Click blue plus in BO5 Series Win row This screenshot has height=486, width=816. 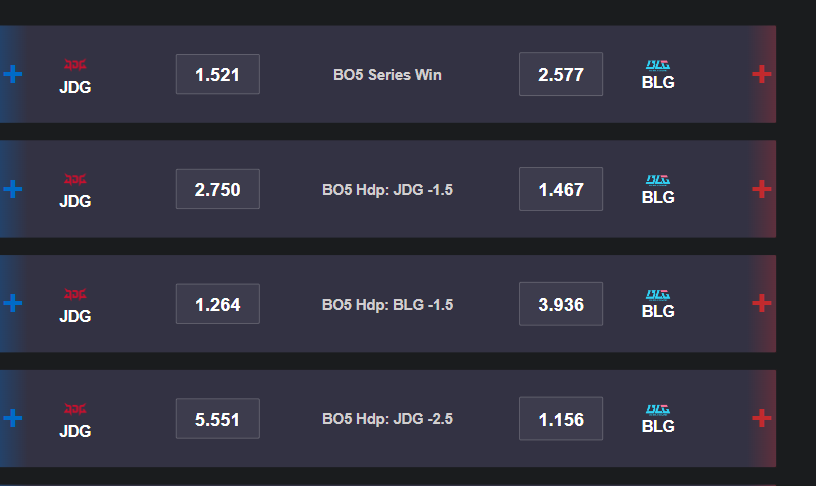pyautogui.click(x=12, y=74)
